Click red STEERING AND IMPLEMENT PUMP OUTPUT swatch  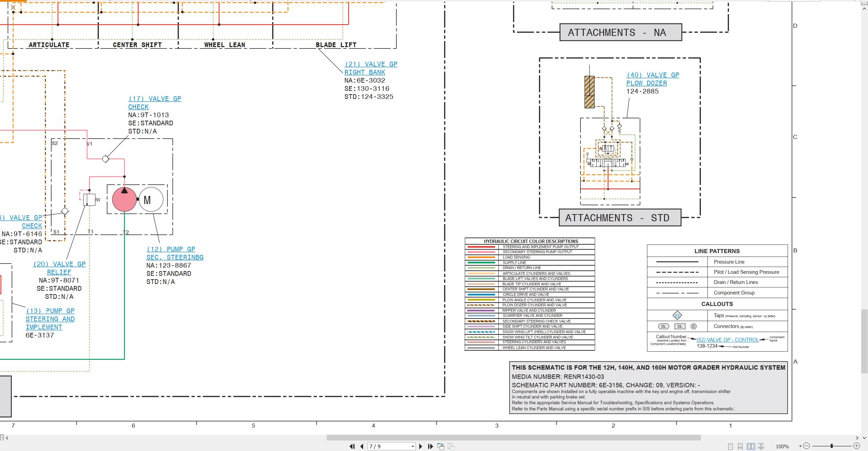click(x=481, y=247)
